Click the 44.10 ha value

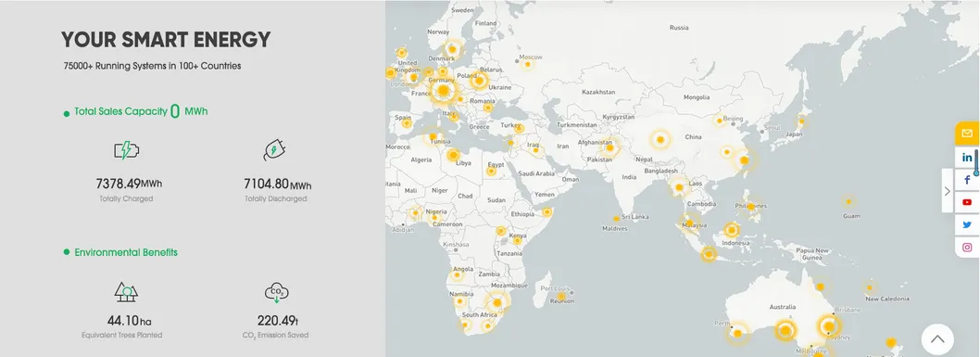[130, 321]
